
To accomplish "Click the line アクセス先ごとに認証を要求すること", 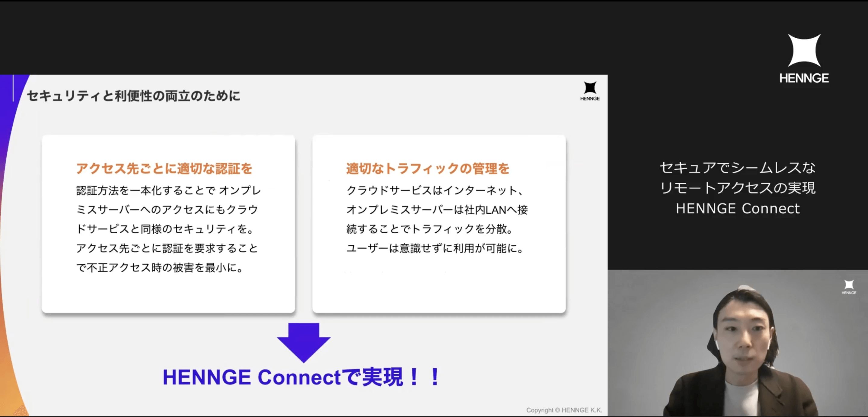I will 167,248.
